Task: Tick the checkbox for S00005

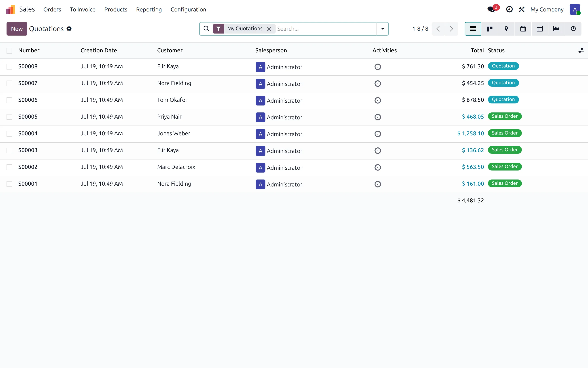Action: pyautogui.click(x=9, y=117)
